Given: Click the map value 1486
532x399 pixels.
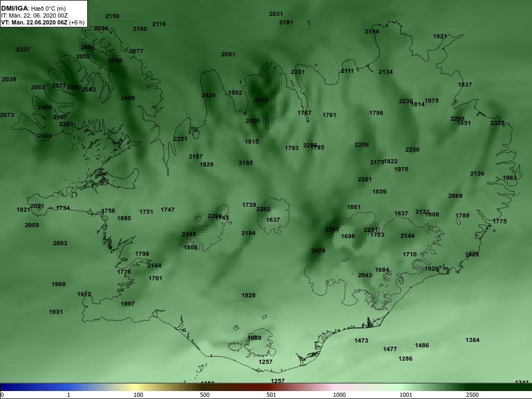Looking at the screenshot, I should (422, 345).
